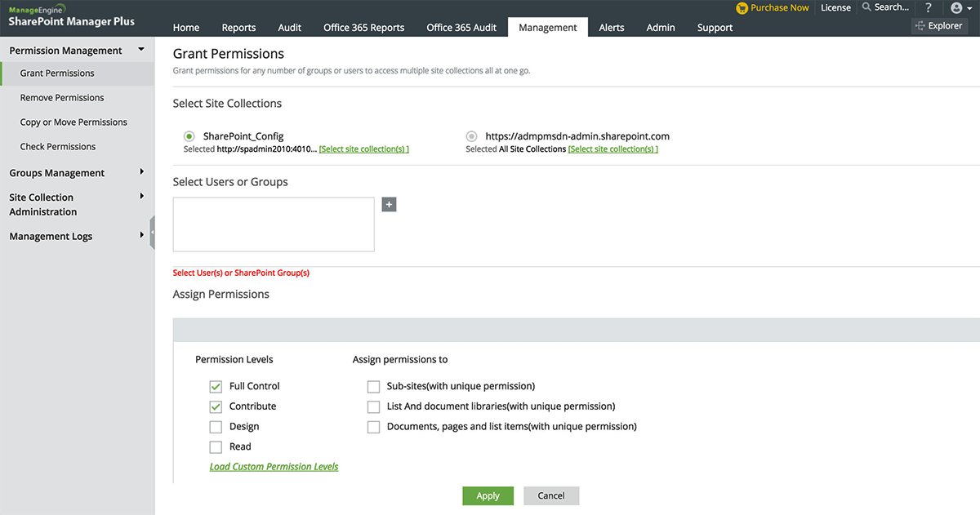
Task: Switch to the Office 365 Reports tab
Action: click(363, 27)
